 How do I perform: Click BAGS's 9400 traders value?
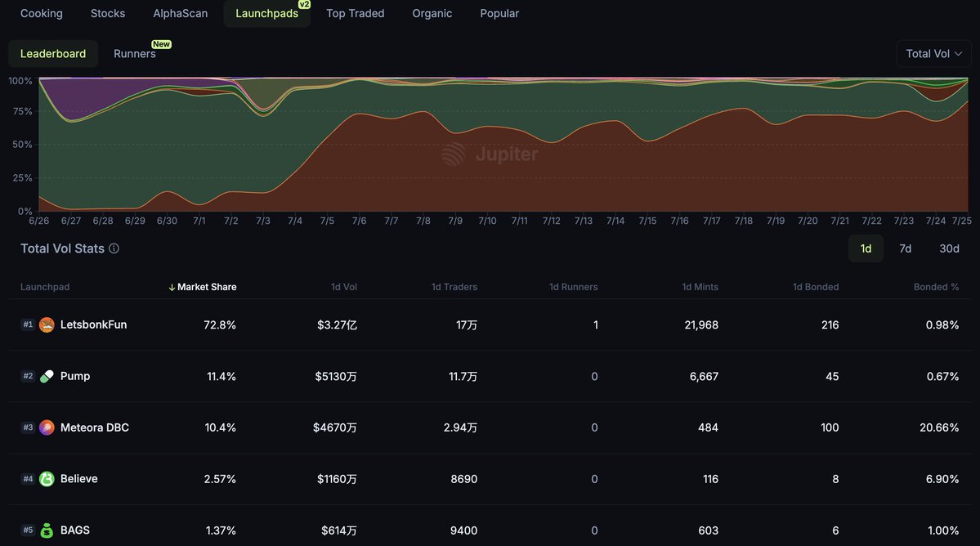click(463, 530)
